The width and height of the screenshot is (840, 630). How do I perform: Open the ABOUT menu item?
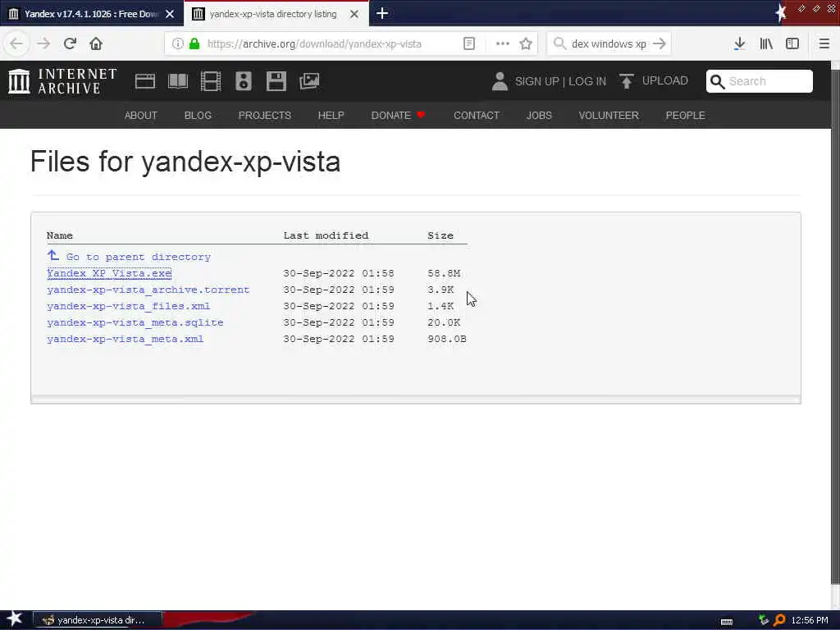tap(141, 115)
